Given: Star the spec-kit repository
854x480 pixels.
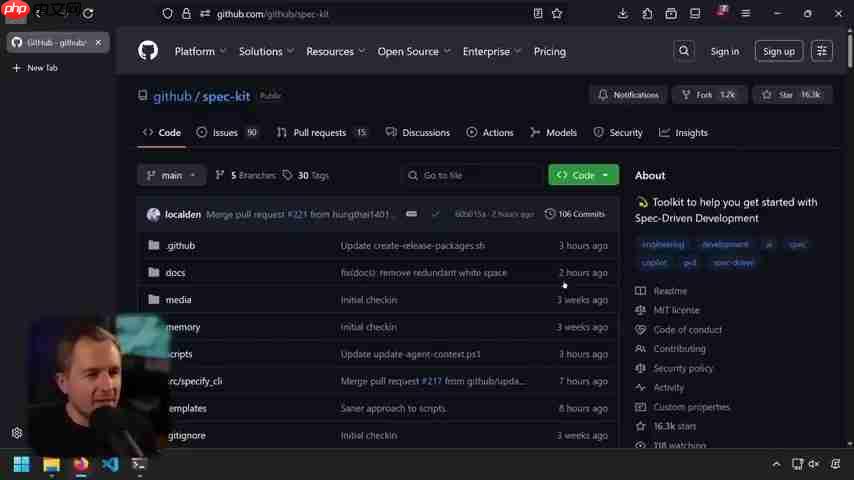Looking at the screenshot, I should pos(792,95).
